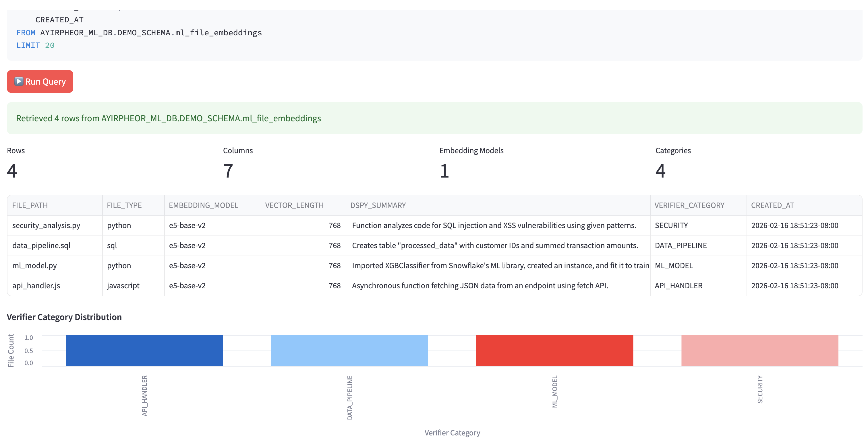Click the CREATED_AT column header
The width and height of the screenshot is (868, 438).
point(772,205)
